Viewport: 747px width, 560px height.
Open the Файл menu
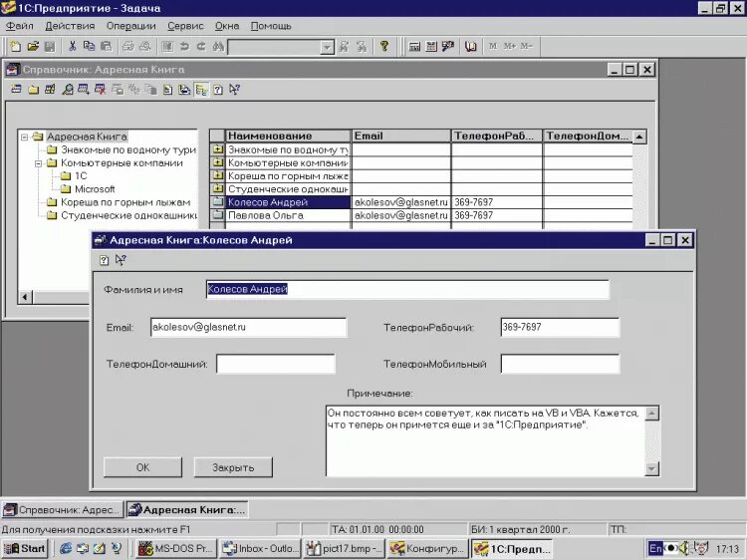[x=20, y=26]
